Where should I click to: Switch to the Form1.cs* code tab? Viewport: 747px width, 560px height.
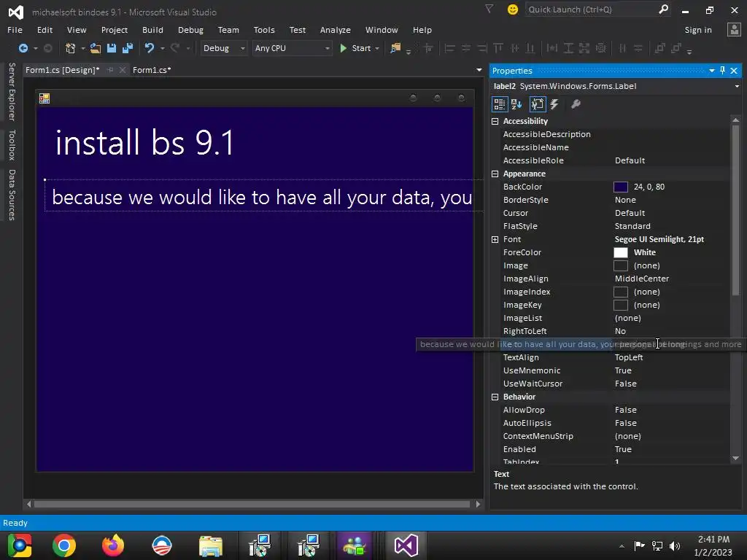(152, 70)
